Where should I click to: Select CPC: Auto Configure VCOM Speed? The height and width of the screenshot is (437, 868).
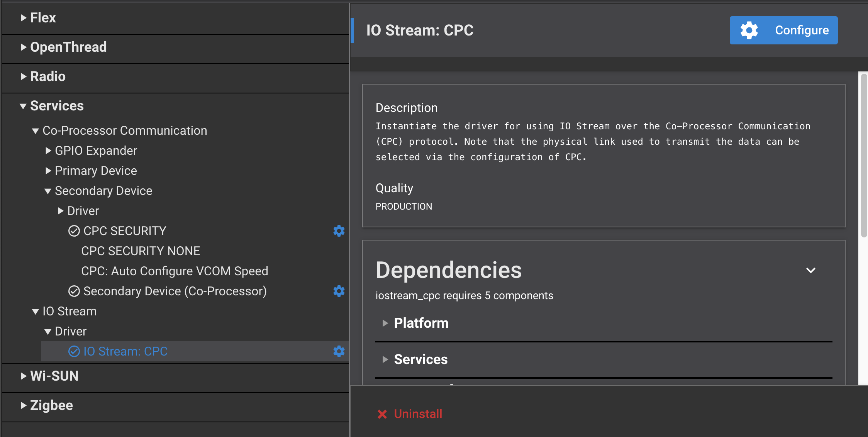tap(175, 271)
